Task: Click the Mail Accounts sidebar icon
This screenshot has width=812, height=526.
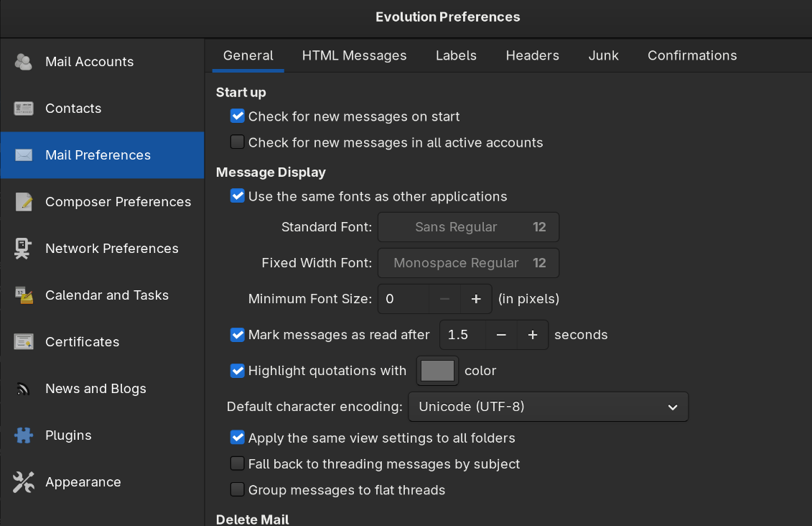Action: click(x=24, y=62)
